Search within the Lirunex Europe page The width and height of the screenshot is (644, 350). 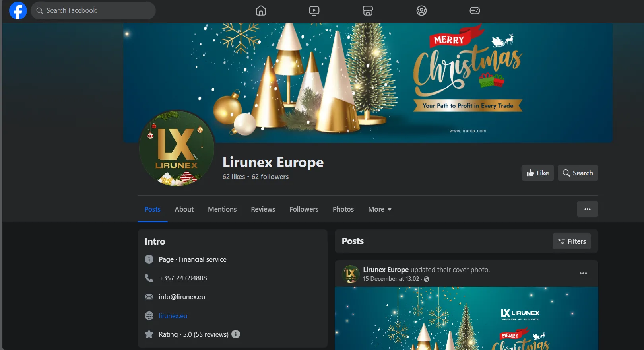[578, 173]
